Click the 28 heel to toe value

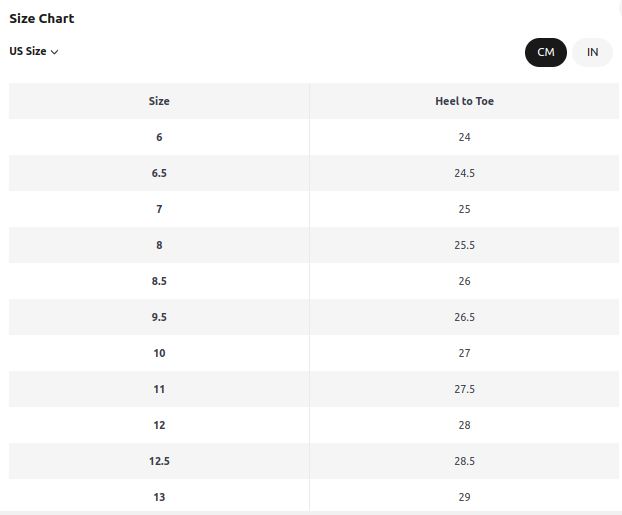click(464, 425)
